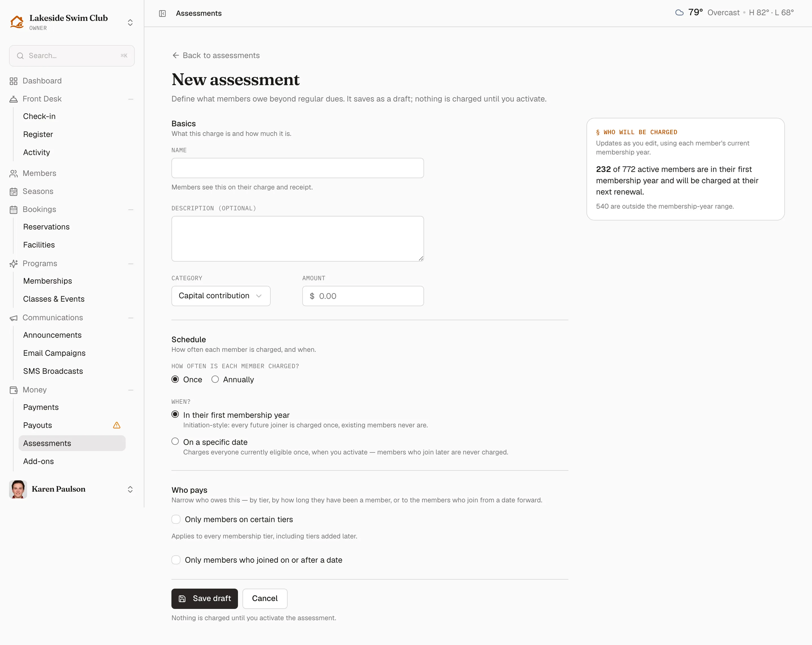Collapse the Programs section

pyautogui.click(x=131, y=264)
